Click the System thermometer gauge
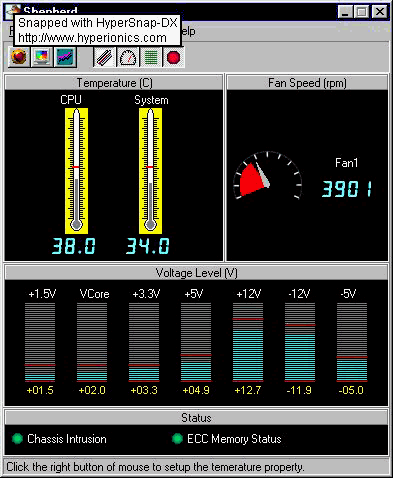 click(x=150, y=171)
